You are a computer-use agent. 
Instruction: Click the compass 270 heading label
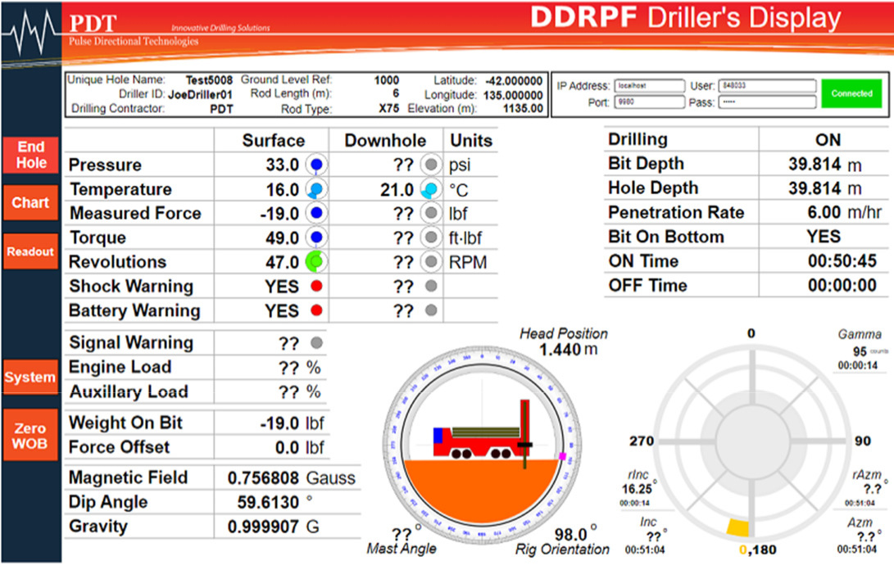(642, 441)
